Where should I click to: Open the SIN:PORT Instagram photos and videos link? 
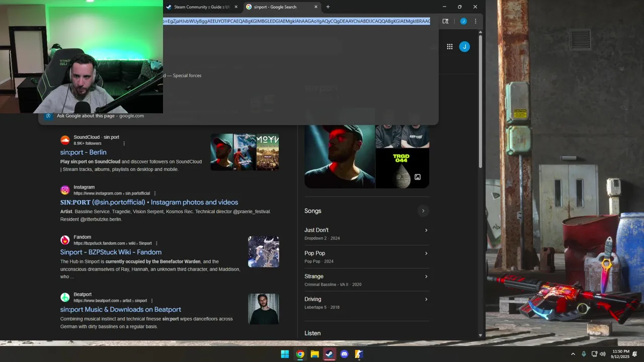[x=149, y=202]
